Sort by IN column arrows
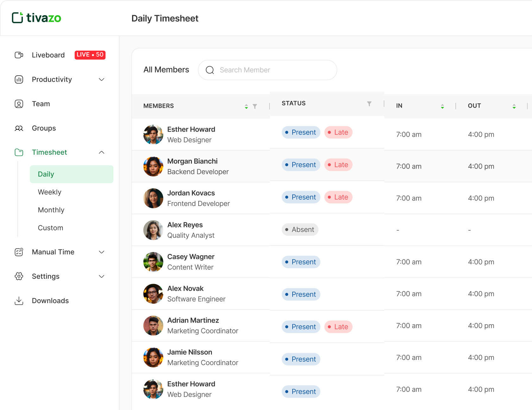Viewport: 532px width, 410px height. pos(442,107)
